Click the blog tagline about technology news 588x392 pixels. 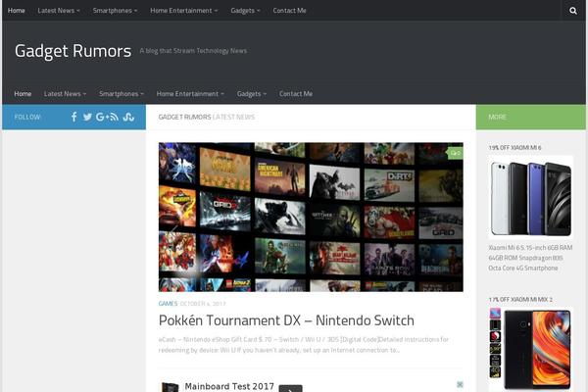click(x=193, y=51)
